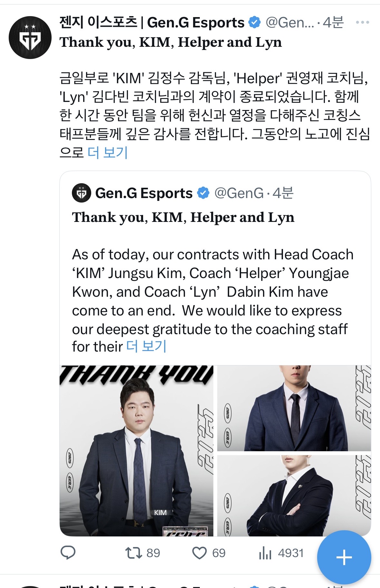Screen dimensions: 380x588
Task: Tap verified badge in quoted Gen.G Esports
Action: click(x=203, y=193)
